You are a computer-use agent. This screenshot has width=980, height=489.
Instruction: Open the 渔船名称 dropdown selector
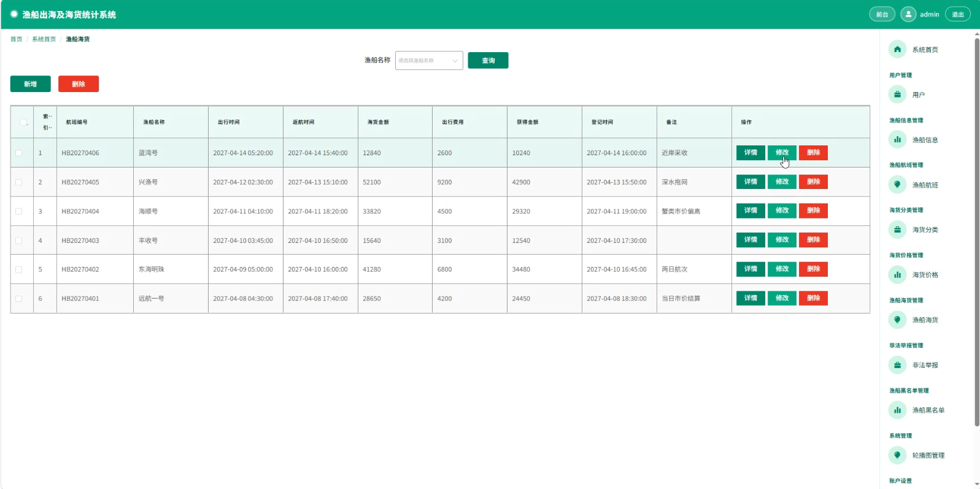tap(429, 60)
